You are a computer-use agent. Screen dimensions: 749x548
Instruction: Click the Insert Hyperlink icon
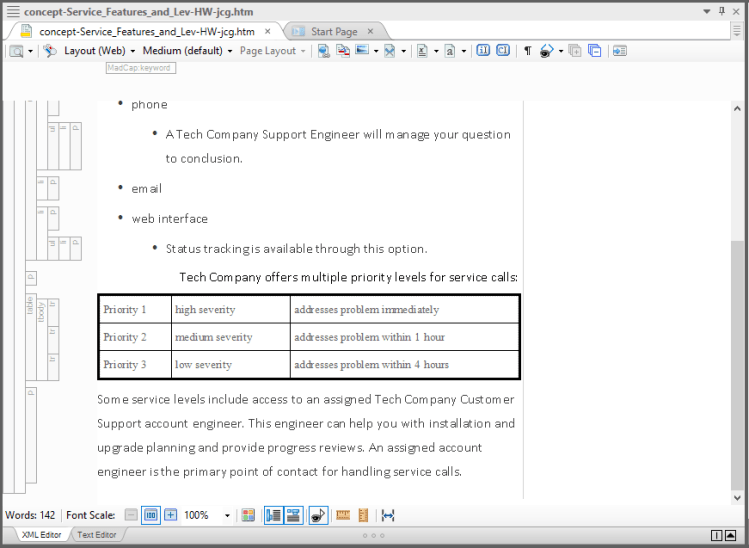[324, 51]
